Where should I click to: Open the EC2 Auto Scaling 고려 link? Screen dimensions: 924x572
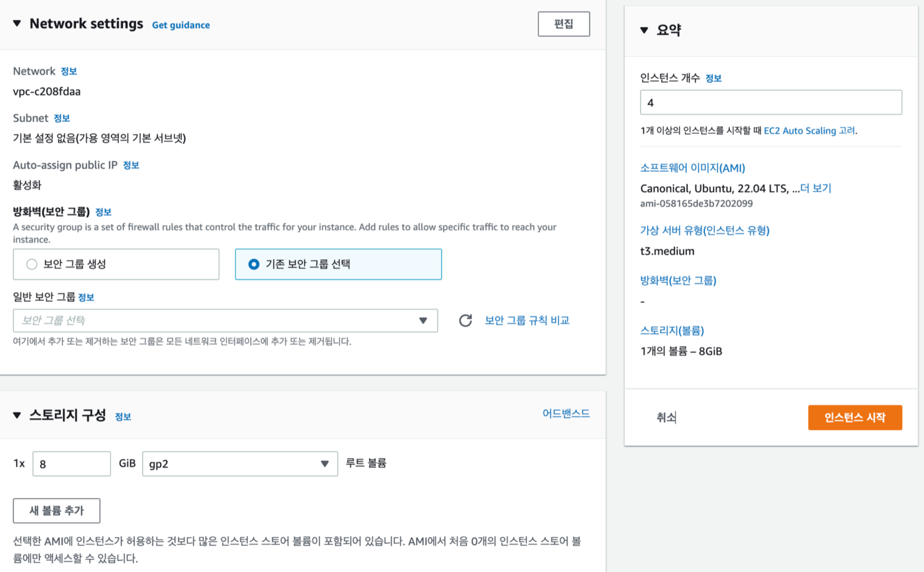809,130
